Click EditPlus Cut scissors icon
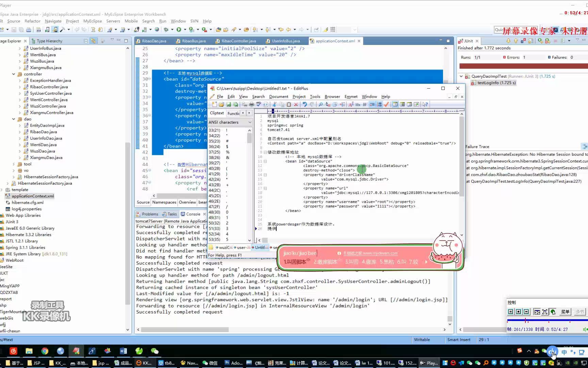 pos(274,104)
